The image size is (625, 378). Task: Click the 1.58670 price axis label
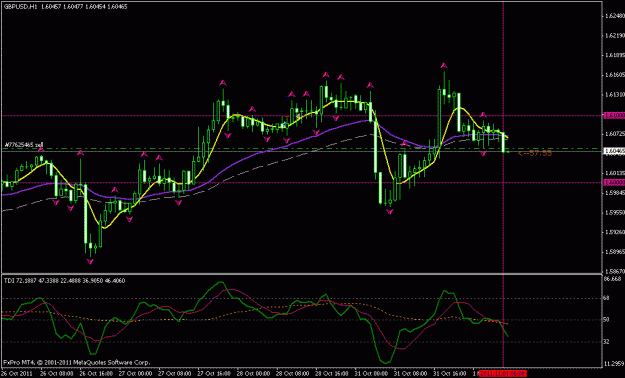pyautogui.click(x=614, y=271)
